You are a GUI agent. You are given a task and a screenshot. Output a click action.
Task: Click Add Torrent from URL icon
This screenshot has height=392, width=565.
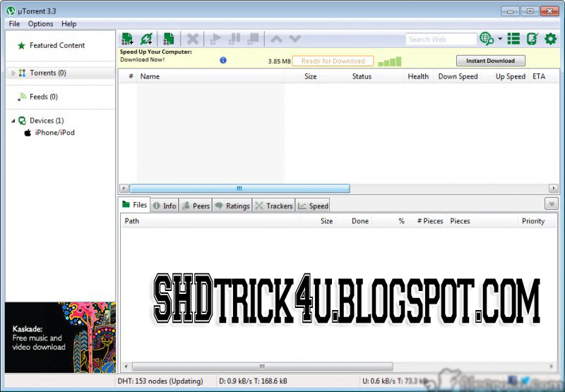147,39
